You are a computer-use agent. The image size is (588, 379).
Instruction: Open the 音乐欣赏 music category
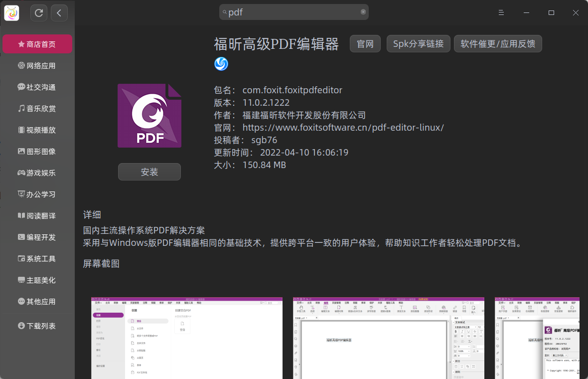pyautogui.click(x=37, y=108)
